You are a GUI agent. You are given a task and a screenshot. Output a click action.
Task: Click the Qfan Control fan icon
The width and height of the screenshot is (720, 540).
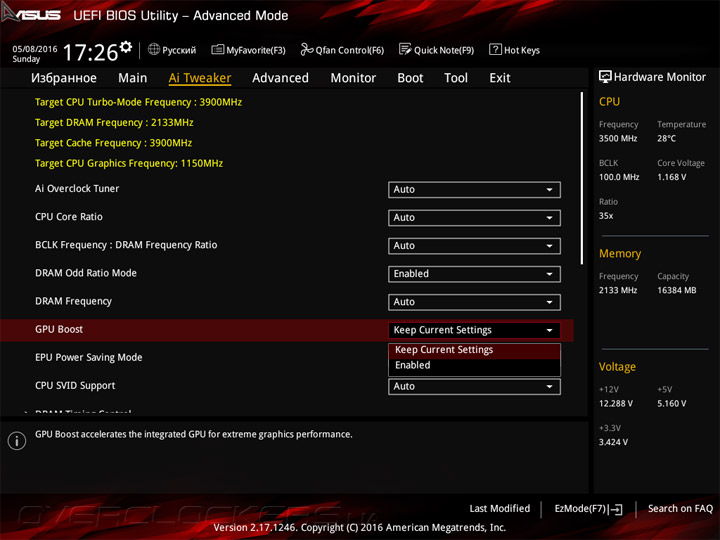(x=307, y=49)
